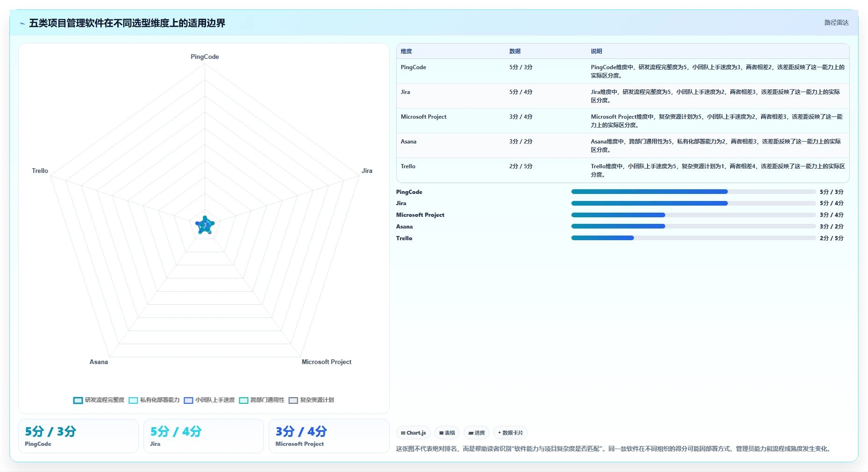The height and width of the screenshot is (472, 868).
Task: Click the Jira cell in the table
Action: tap(406, 92)
